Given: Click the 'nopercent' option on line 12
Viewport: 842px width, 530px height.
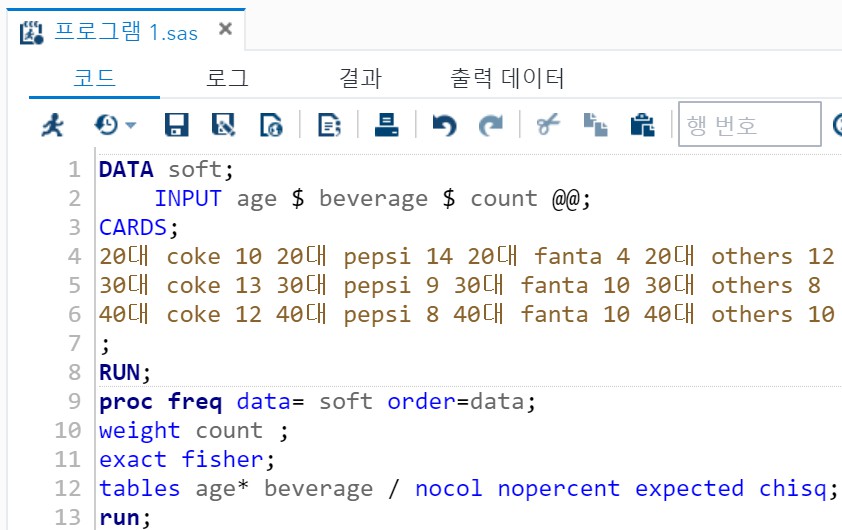Looking at the screenshot, I should [x=558, y=489].
